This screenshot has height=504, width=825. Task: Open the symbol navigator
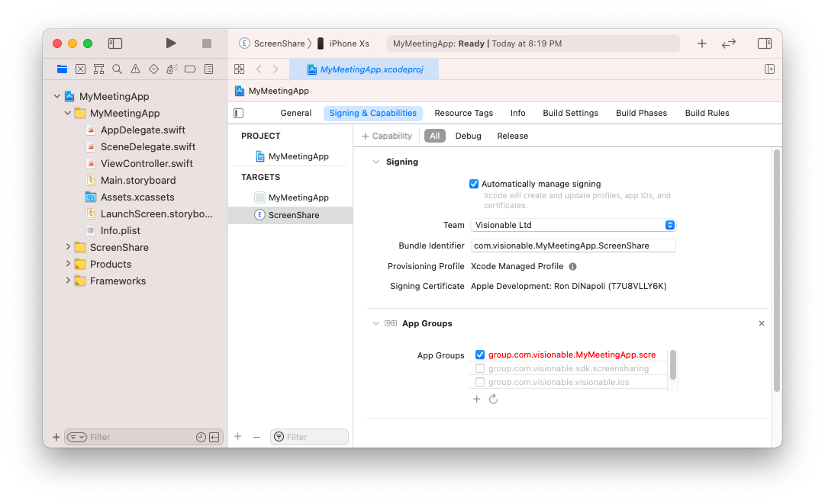pyautogui.click(x=98, y=69)
